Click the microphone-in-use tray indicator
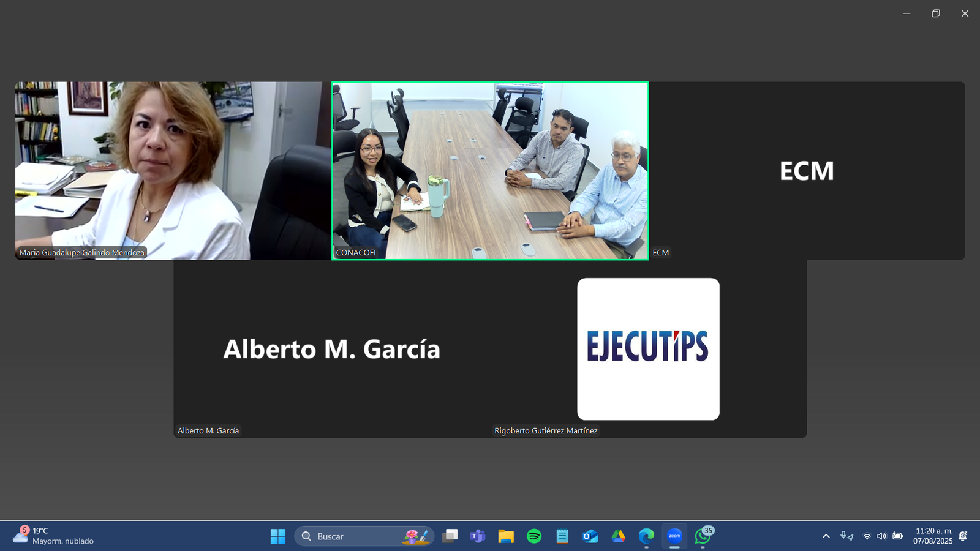The image size is (980, 551). tap(847, 536)
